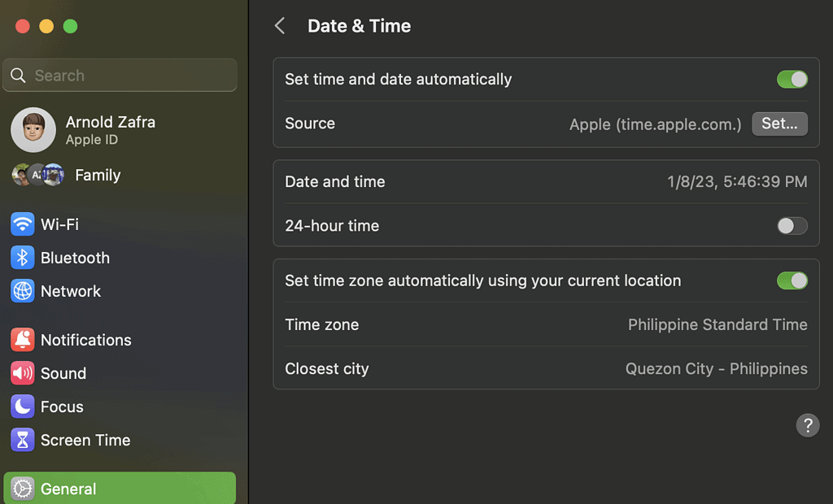Go back using the chevron arrow
Image resolution: width=833 pixels, height=504 pixels.
[280, 26]
